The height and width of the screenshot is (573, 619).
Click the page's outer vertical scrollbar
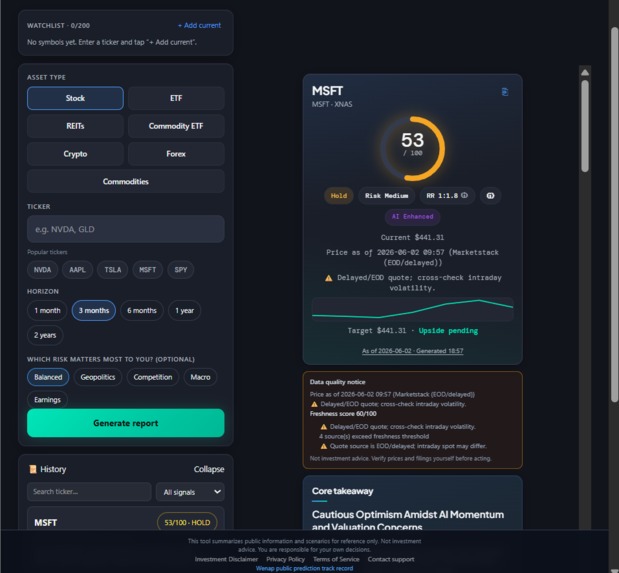tap(614, 215)
